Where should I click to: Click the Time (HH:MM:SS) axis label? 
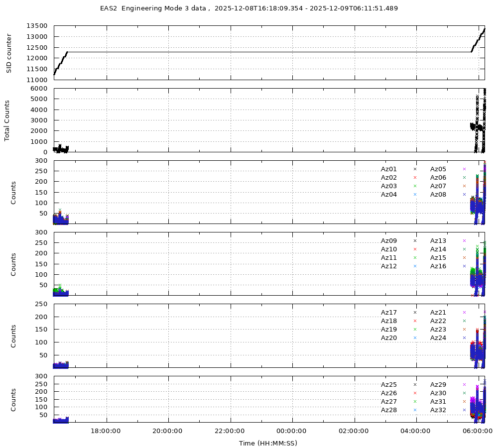pos(268,443)
